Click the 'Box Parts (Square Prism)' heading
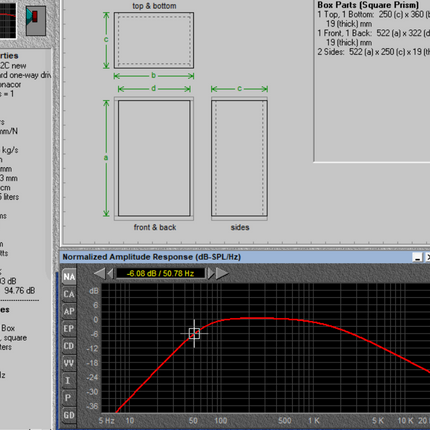Image resolution: width=430 pixels, height=430 pixels. coord(368,5)
